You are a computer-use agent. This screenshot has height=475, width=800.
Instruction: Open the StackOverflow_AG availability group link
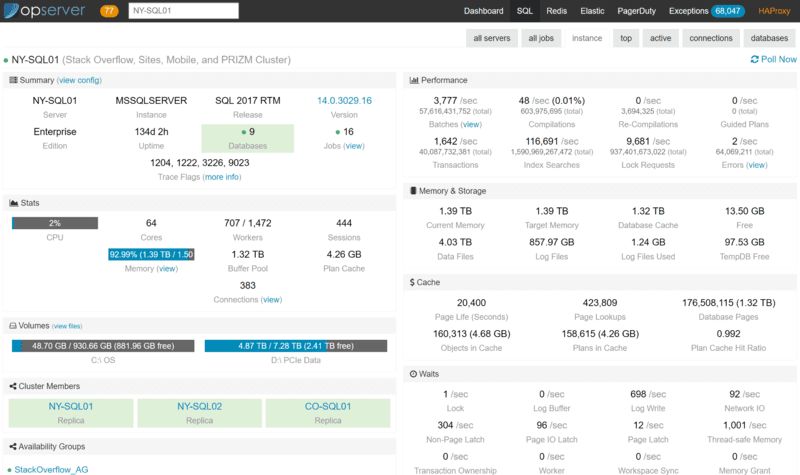point(51,469)
